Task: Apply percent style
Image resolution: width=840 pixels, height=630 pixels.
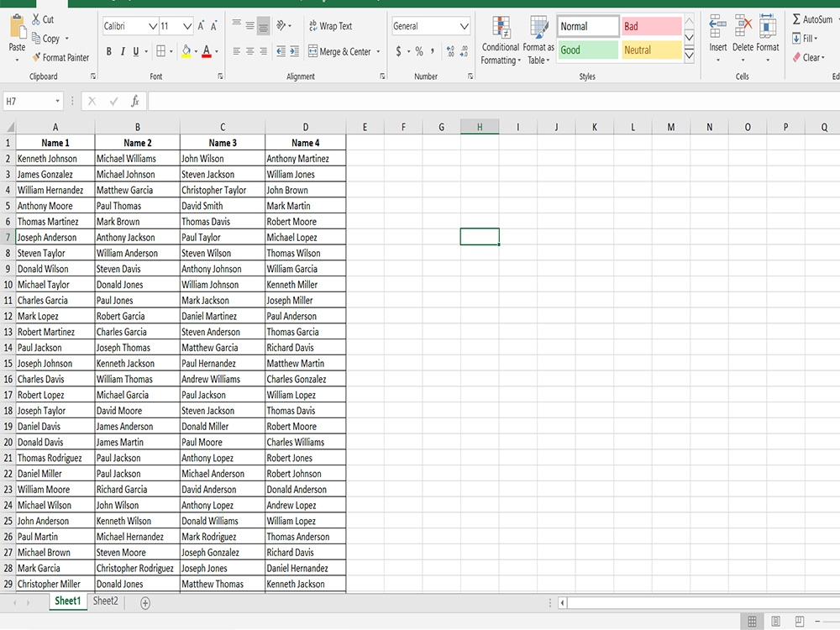Action: [419, 51]
